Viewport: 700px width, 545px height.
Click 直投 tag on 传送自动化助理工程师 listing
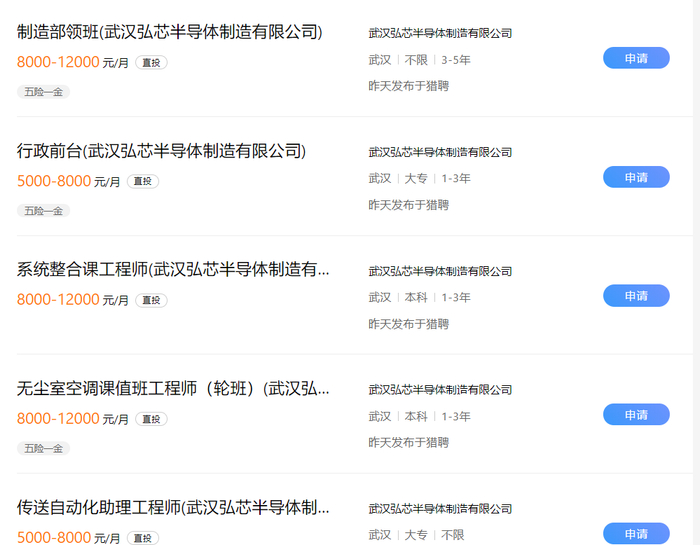143,538
